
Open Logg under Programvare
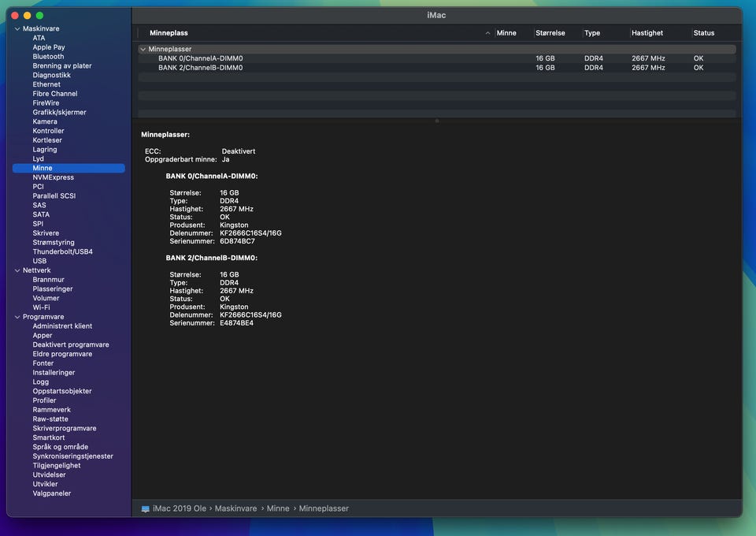click(40, 382)
